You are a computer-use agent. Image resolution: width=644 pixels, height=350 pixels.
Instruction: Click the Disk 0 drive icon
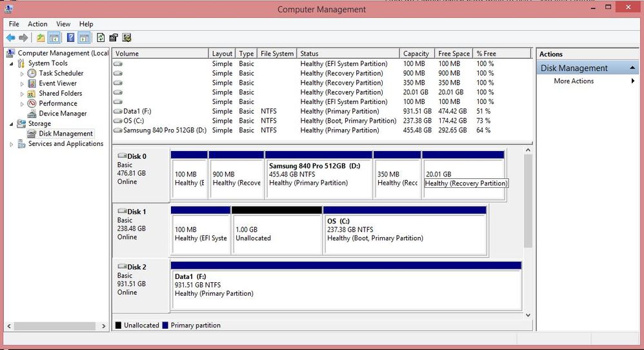(x=122, y=156)
